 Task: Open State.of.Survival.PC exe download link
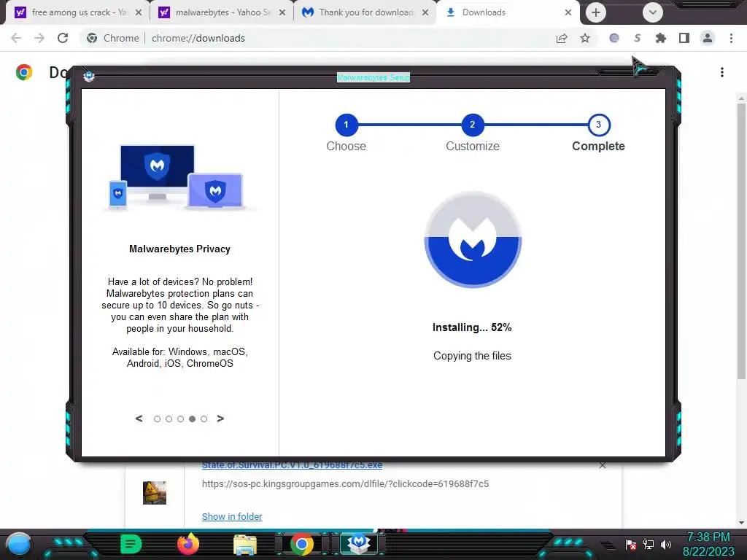click(292, 465)
